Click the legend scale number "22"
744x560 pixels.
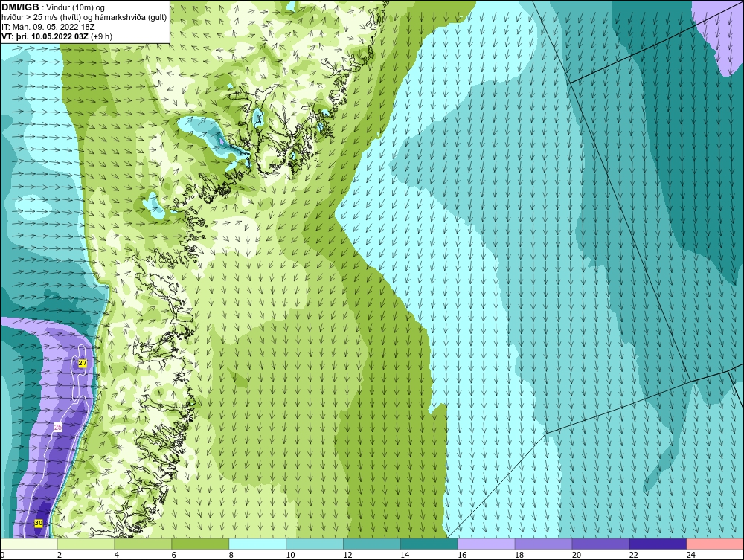[633, 555]
